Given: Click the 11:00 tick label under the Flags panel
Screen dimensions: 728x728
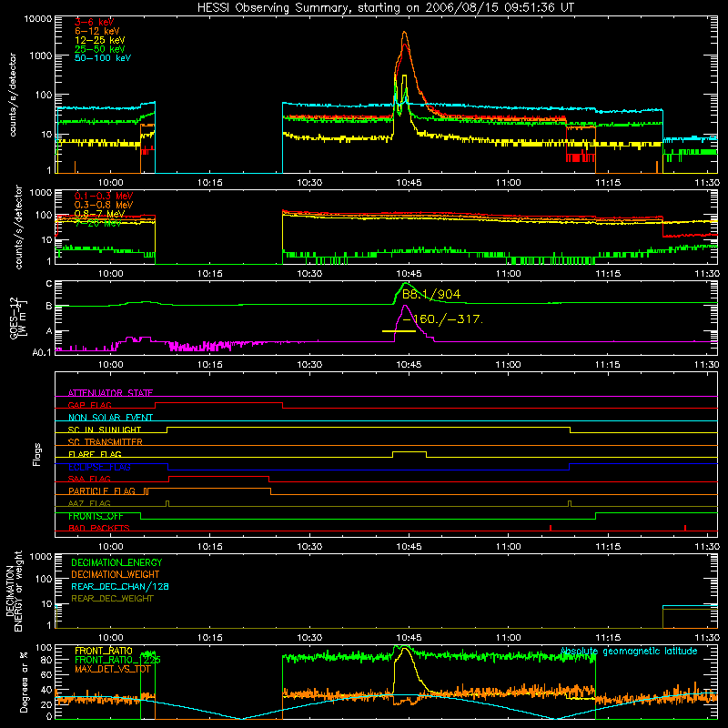Looking at the screenshot, I should click(508, 547).
